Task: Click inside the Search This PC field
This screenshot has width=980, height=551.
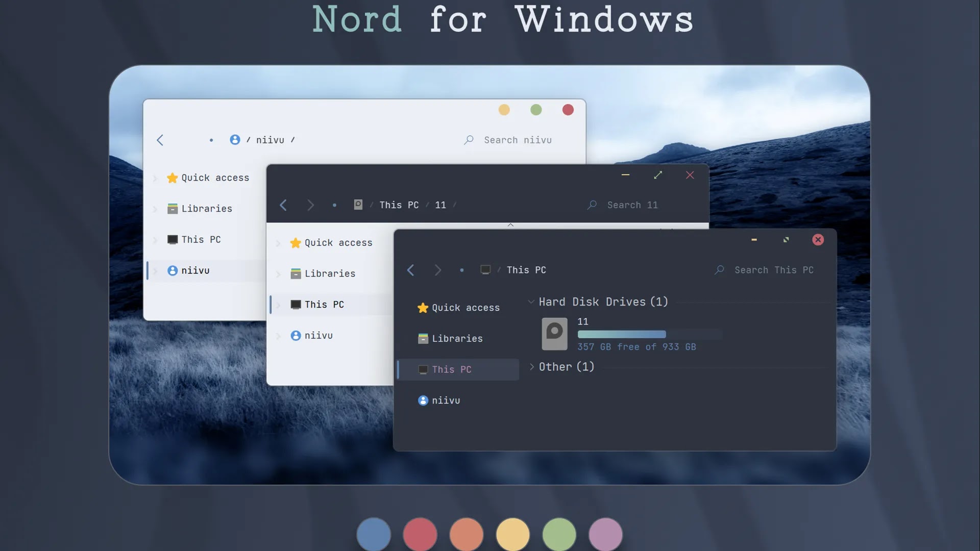Action: pyautogui.click(x=774, y=270)
